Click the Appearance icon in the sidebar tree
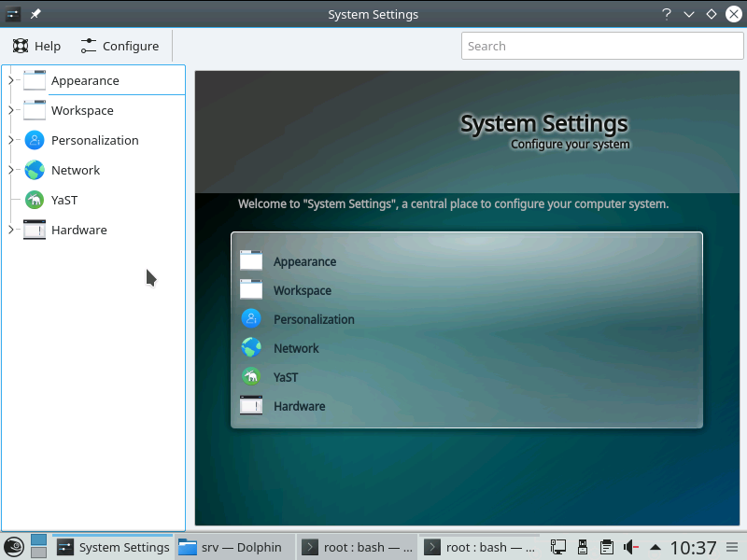Viewport: 747px width, 560px height. tap(35, 80)
